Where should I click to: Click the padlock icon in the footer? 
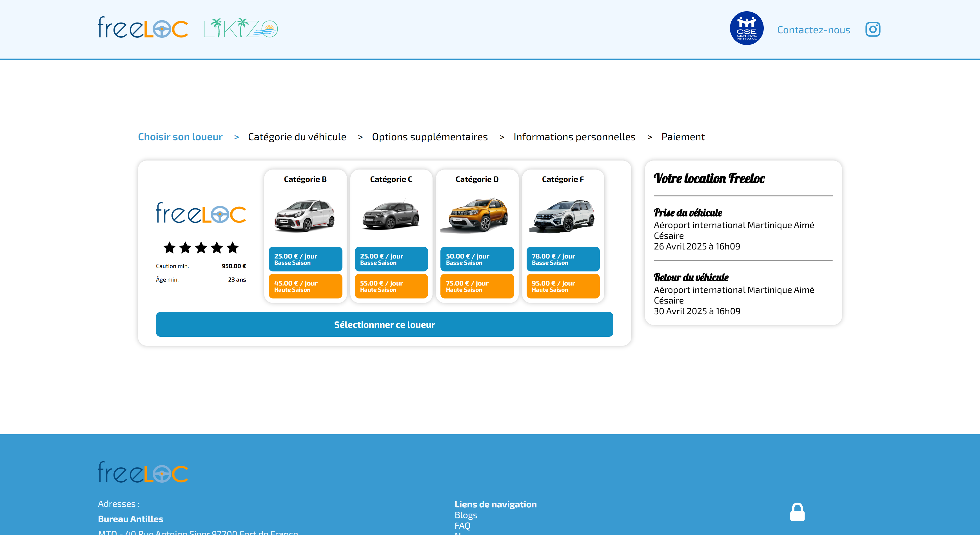point(798,512)
